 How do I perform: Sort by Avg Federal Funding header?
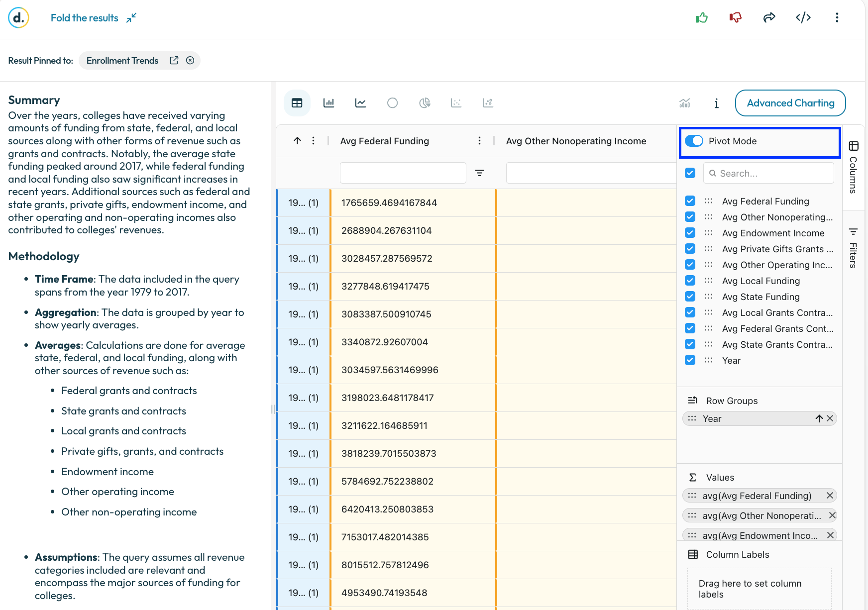[385, 141]
